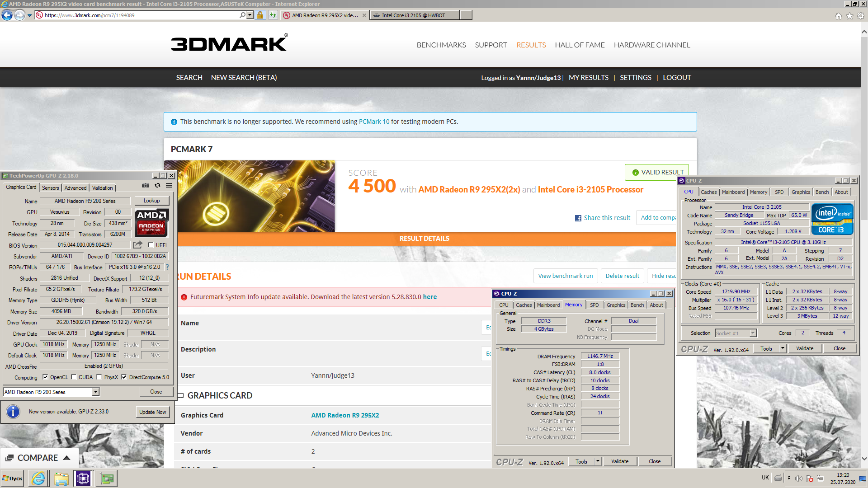
Task: Open Favorites star icon in browser
Action: [849, 16]
